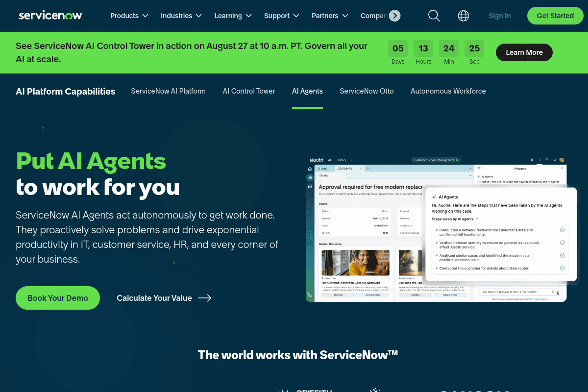
Task: Click the nav scroll-right arrow circle
Action: click(x=394, y=16)
